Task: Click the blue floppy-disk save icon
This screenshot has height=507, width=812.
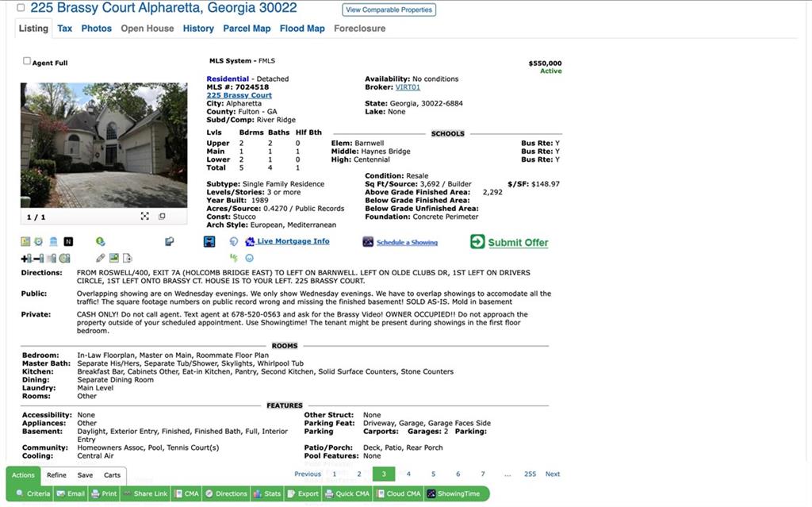Action: click(x=209, y=241)
